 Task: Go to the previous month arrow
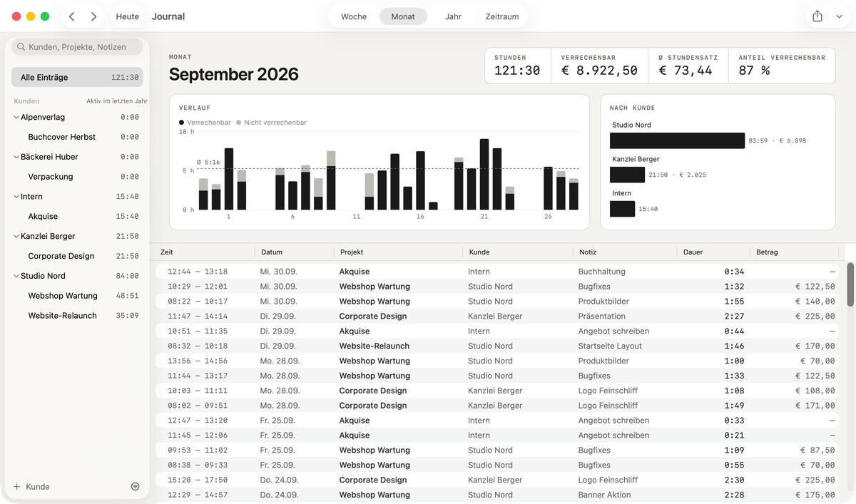72,16
